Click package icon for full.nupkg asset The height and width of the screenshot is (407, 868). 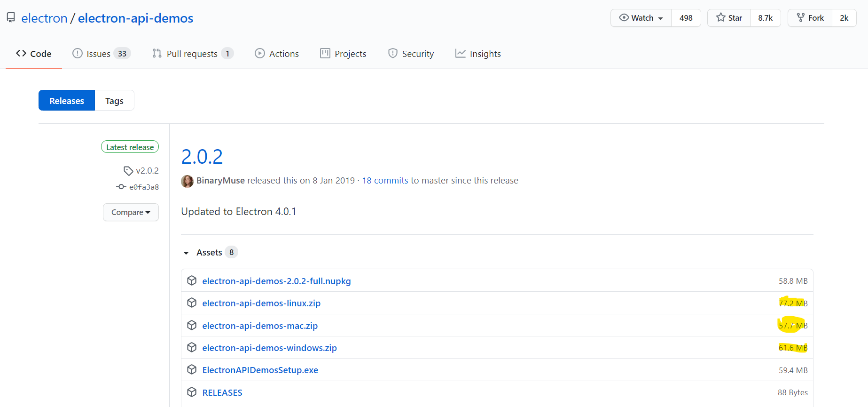(192, 280)
